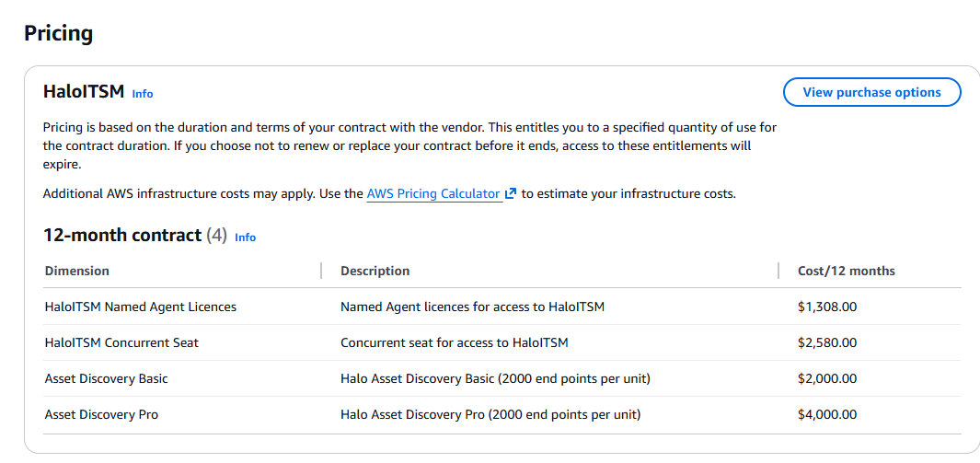Select the Description column header

[x=375, y=271]
